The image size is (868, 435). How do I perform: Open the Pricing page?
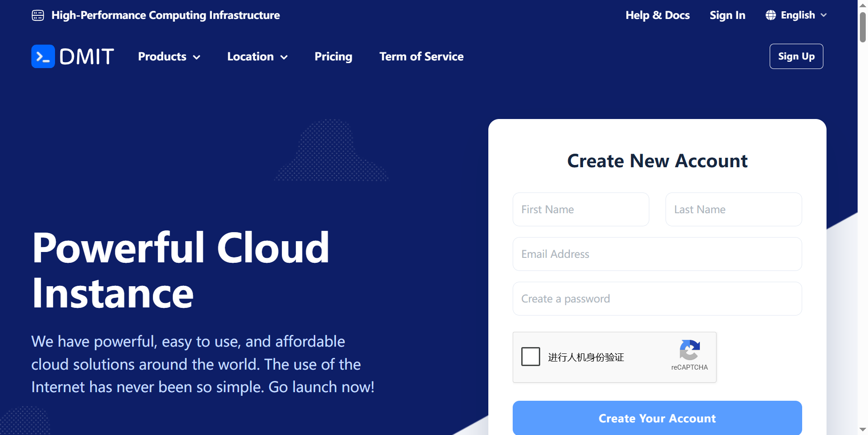point(333,57)
